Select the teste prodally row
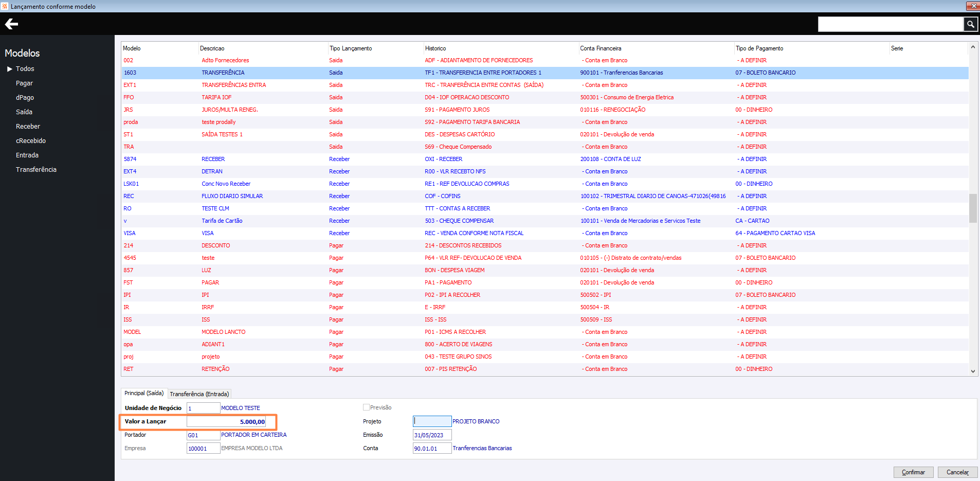 pos(545,122)
